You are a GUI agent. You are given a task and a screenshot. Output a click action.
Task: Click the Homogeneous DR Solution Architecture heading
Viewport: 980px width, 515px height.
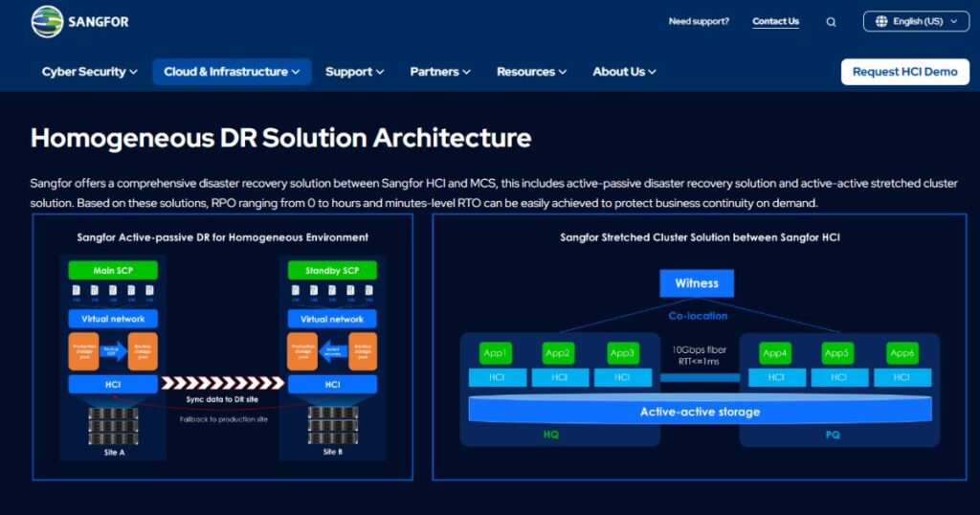point(280,138)
